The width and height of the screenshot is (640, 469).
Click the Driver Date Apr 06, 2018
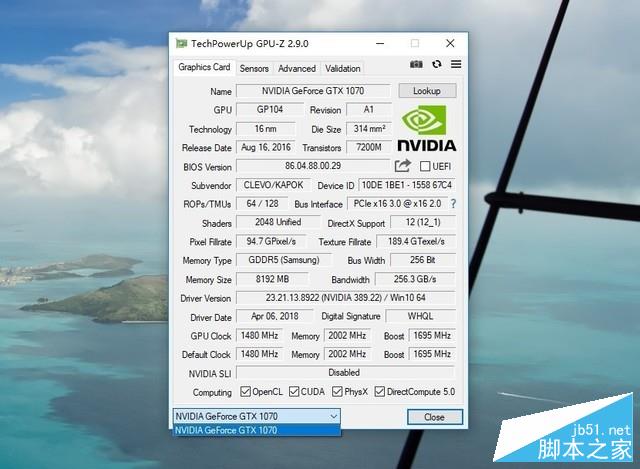pyautogui.click(x=275, y=316)
